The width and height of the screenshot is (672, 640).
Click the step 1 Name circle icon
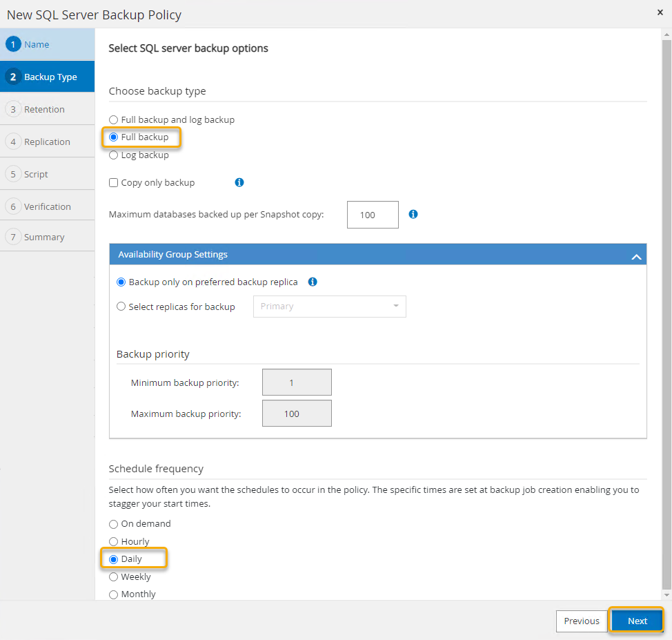(x=14, y=43)
